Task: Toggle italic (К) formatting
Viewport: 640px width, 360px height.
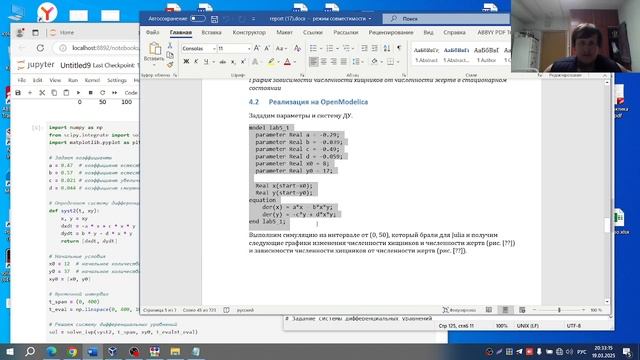Action: click(196, 62)
